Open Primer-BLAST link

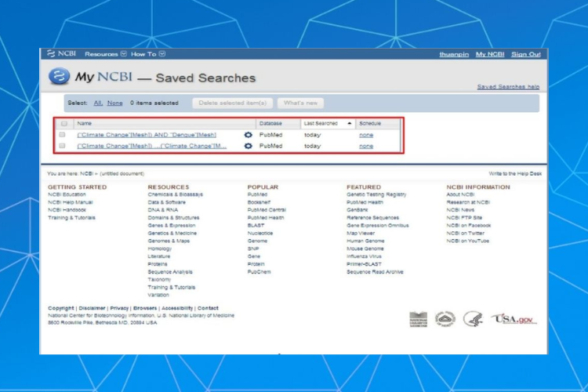364,264
